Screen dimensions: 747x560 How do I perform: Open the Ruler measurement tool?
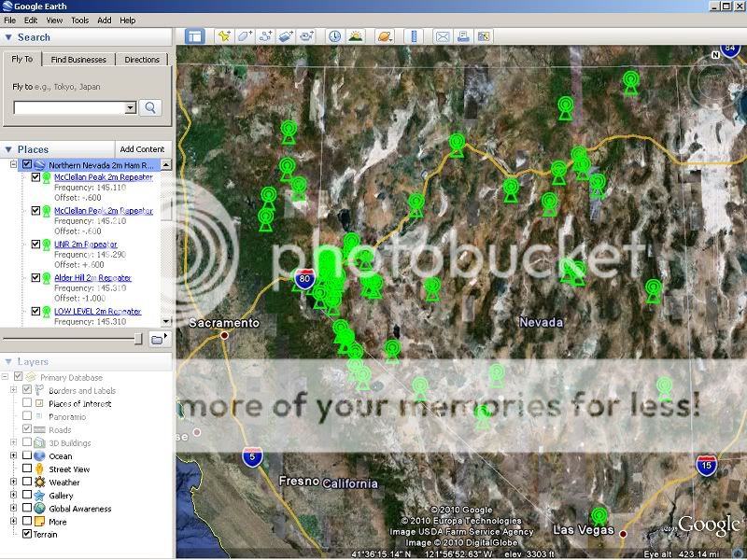point(411,36)
